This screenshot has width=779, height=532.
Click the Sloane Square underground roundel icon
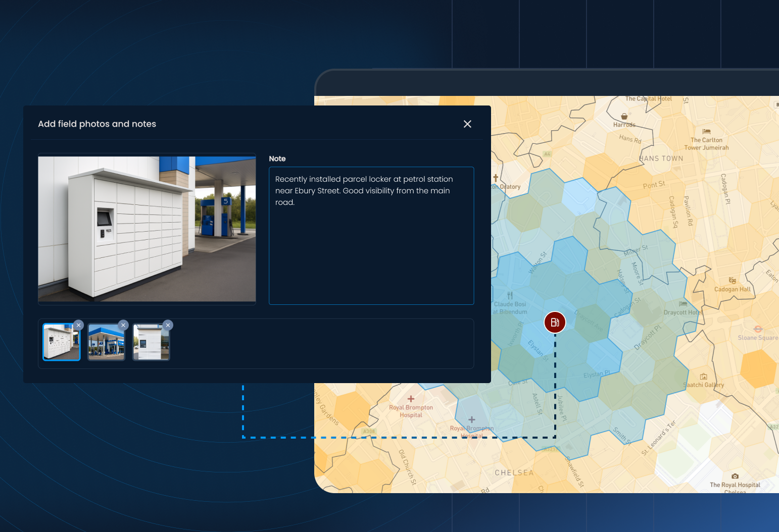[x=758, y=329]
